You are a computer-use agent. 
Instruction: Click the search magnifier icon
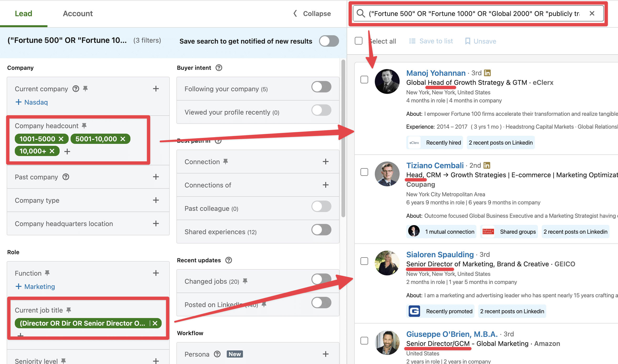(360, 13)
